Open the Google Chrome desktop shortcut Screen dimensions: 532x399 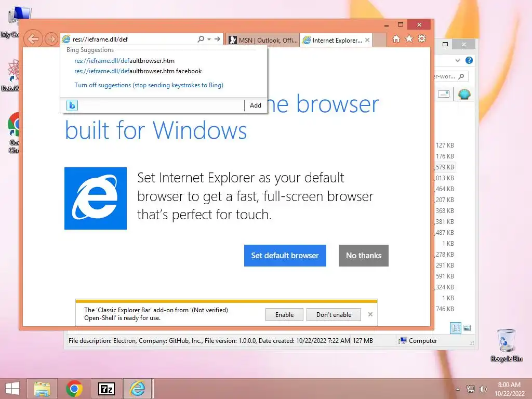point(14,132)
